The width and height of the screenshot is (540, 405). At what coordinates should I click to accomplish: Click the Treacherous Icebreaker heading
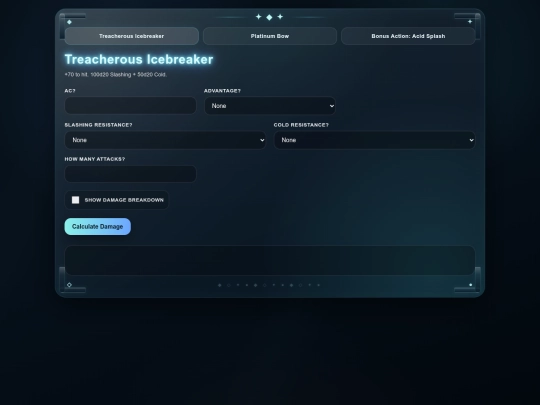139,59
